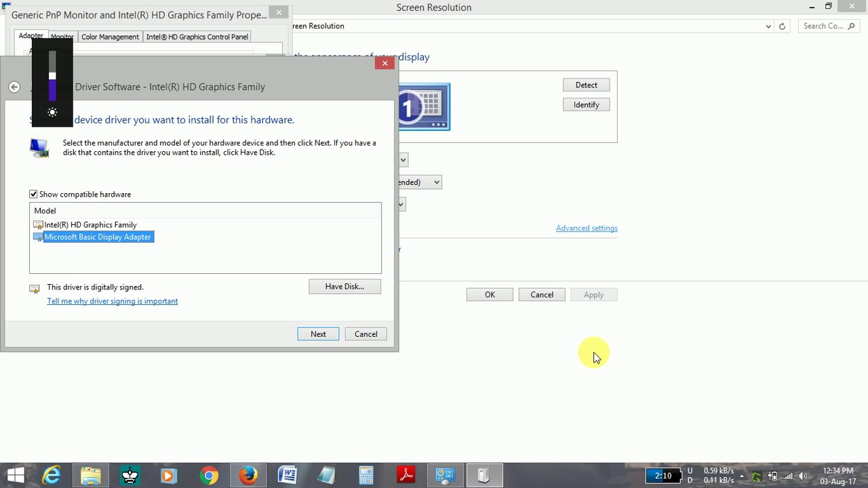The image size is (868, 488).
Task: Click the refresh icon in address bar
Action: coord(782,26)
